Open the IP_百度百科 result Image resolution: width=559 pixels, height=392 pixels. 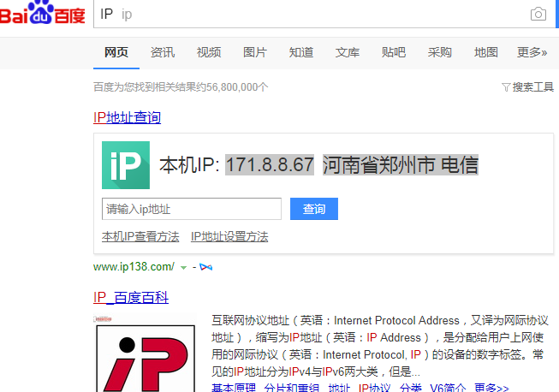click(x=131, y=298)
